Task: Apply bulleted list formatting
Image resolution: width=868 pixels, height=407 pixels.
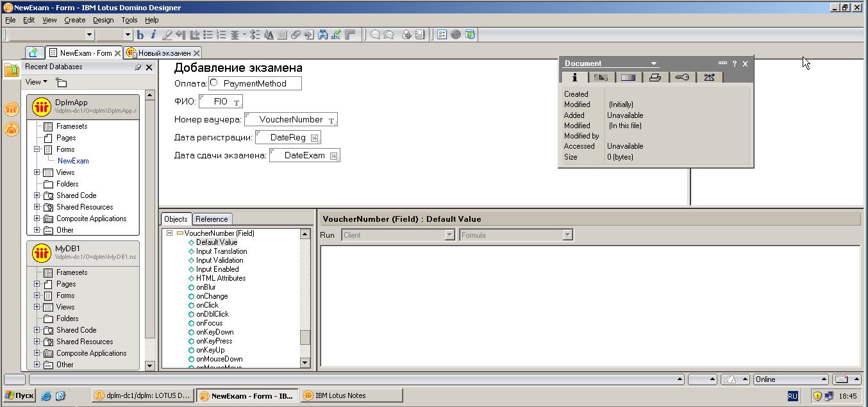Action: pos(208,35)
